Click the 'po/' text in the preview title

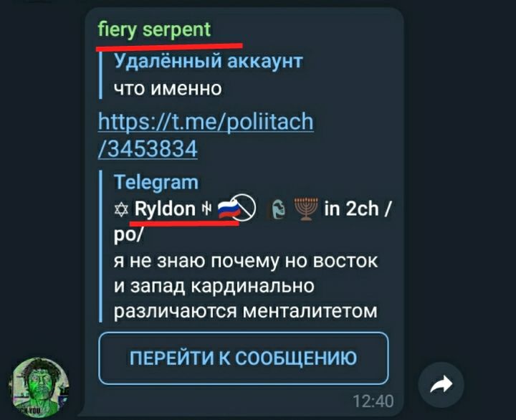point(128,235)
